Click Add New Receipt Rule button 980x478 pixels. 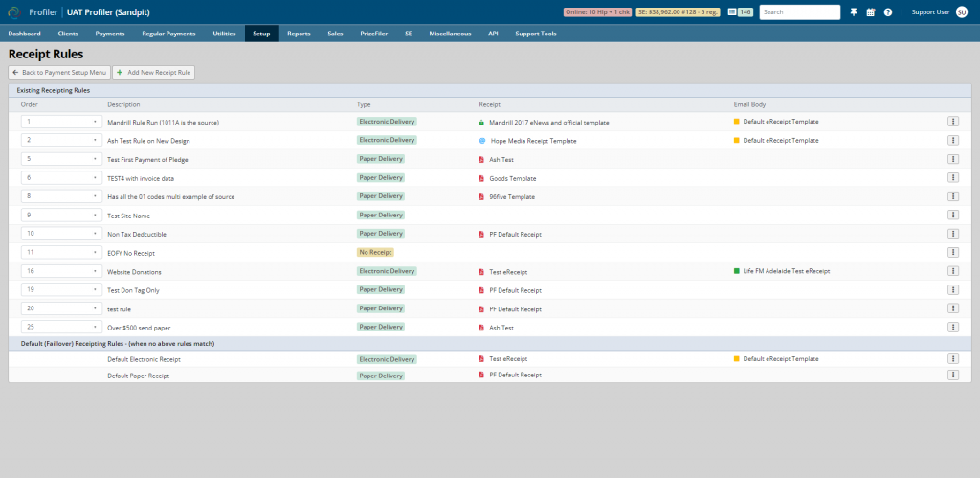tap(154, 73)
